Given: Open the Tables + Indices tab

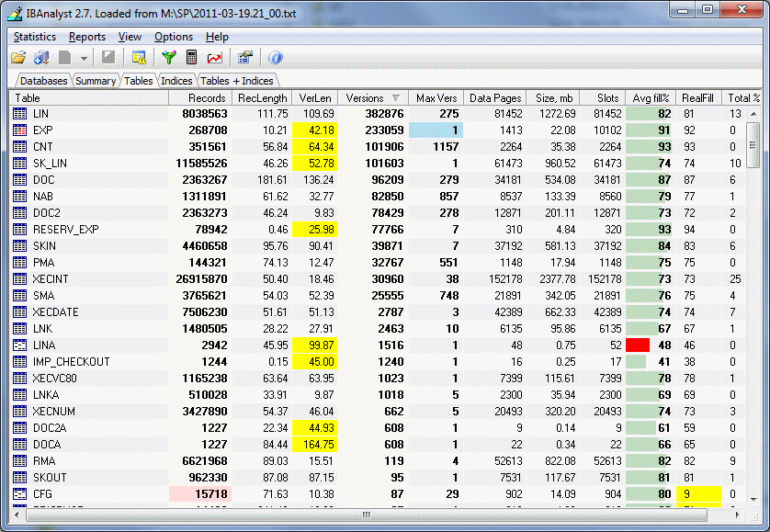Looking at the screenshot, I should [237, 81].
